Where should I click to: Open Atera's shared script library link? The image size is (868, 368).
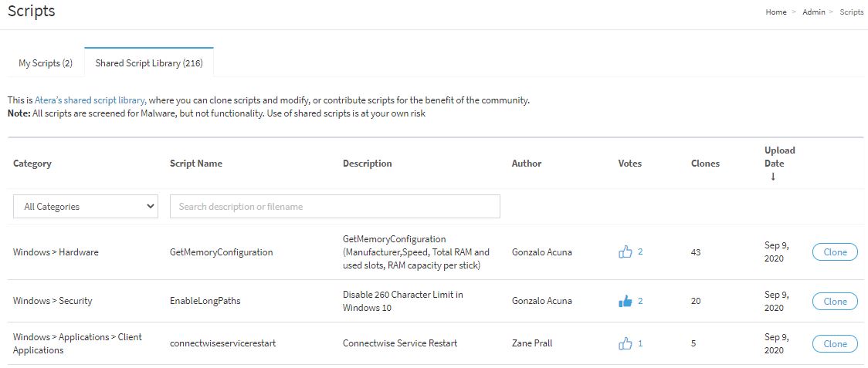point(90,101)
